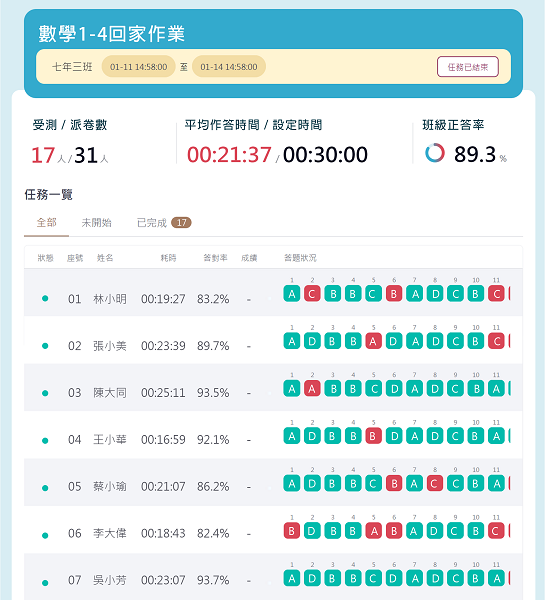Click 張小美's red answer A for question 5
The width and height of the screenshot is (545, 600).
tap(373, 341)
